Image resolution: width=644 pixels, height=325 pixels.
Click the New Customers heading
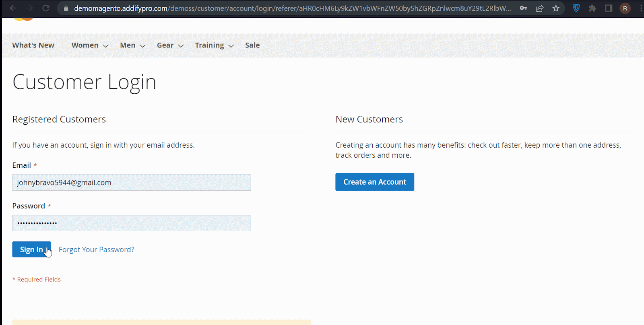tap(369, 119)
